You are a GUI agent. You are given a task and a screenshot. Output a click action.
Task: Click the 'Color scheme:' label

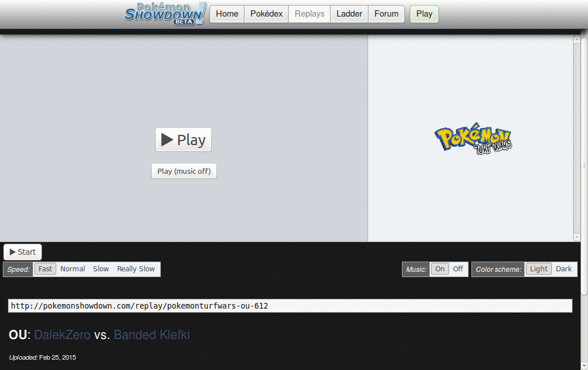click(498, 269)
